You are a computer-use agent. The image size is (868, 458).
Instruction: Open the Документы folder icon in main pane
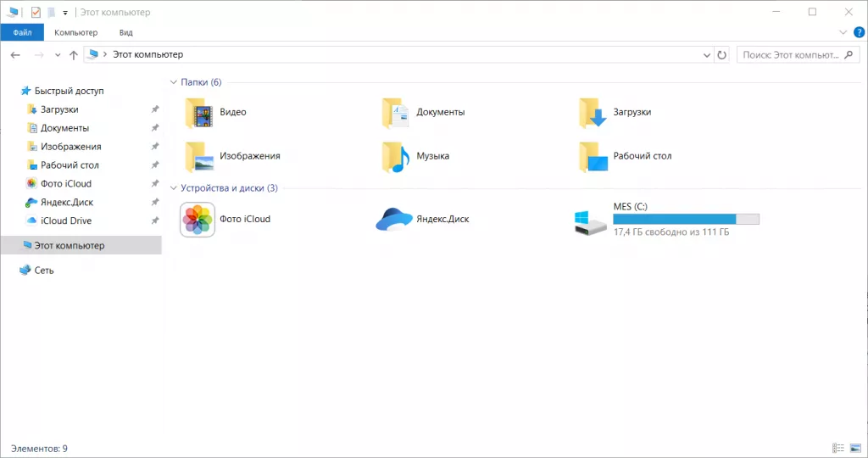[395, 113]
